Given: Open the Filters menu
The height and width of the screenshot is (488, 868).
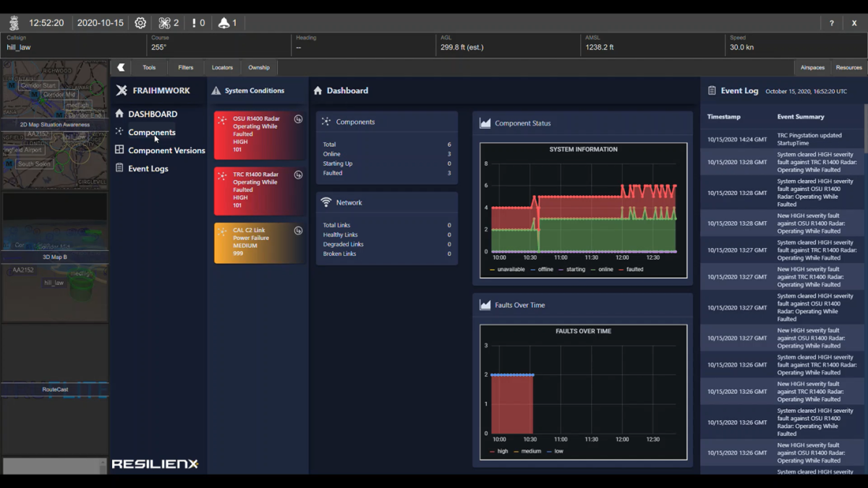Looking at the screenshot, I should (x=186, y=67).
